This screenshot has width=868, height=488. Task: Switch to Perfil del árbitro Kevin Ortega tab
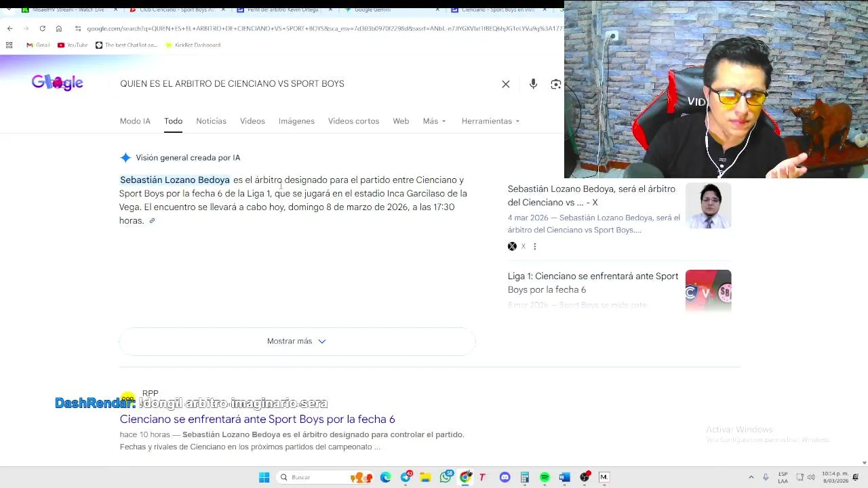283,10
